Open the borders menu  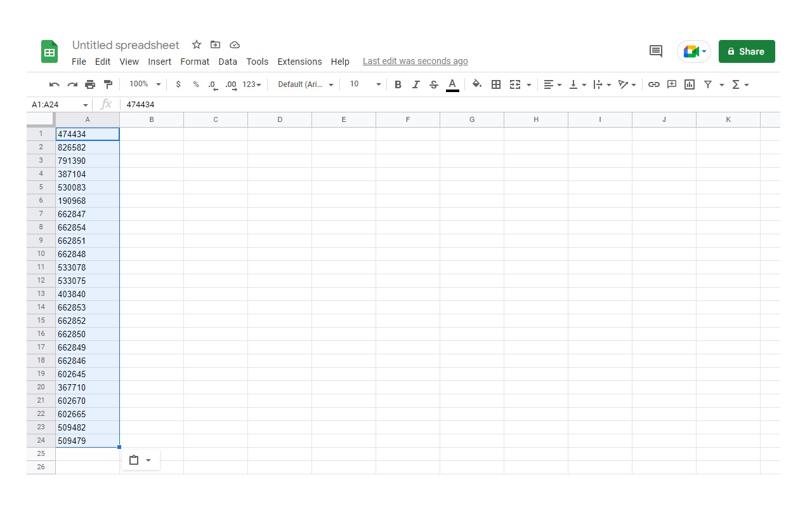click(496, 84)
